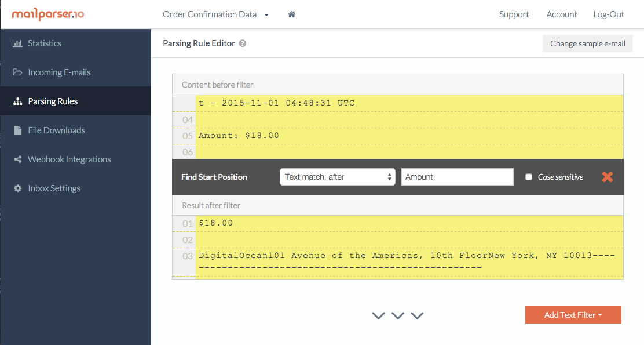
Task: Click the home icon in the top bar
Action: [x=291, y=14]
